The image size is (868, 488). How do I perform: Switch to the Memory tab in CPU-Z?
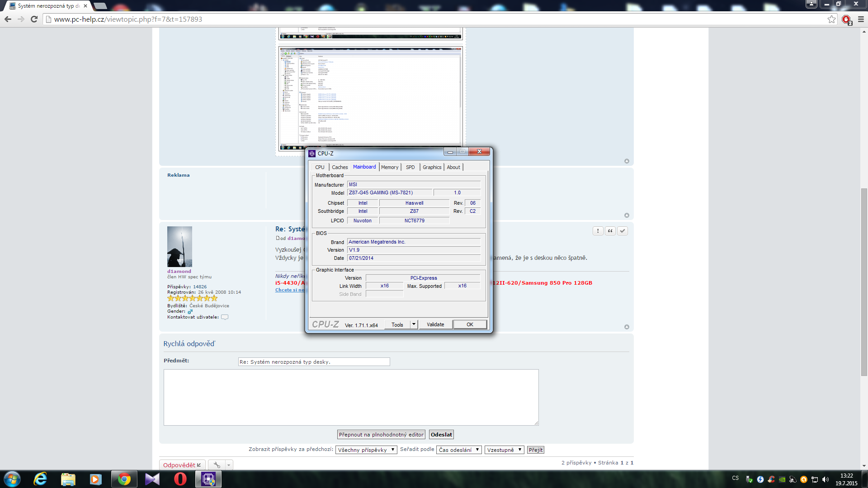[390, 167]
